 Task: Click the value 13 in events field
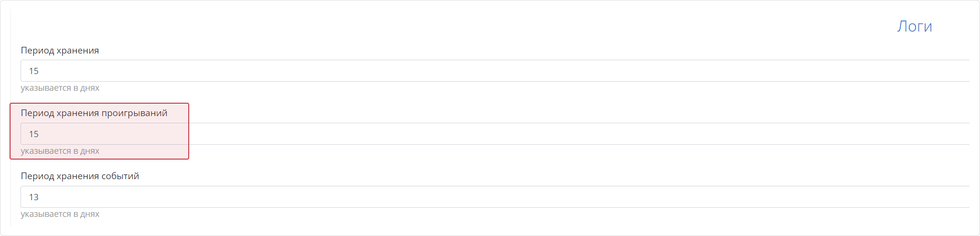[x=33, y=197]
